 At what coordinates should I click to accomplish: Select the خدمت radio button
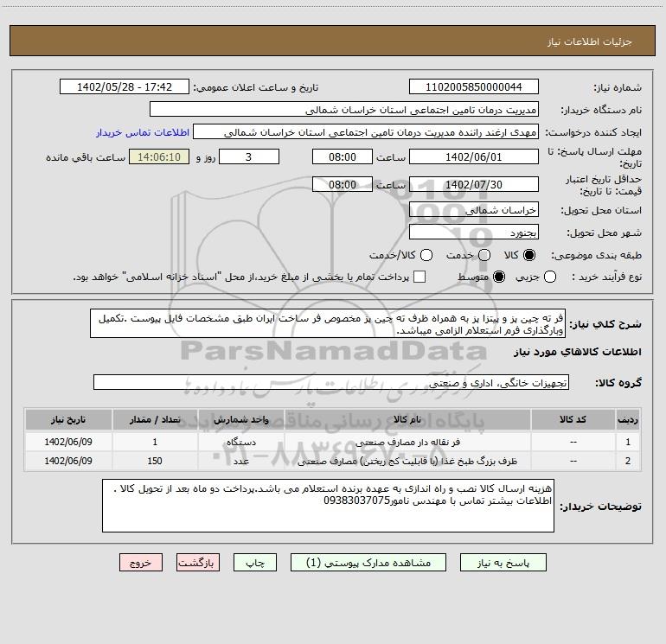coord(484,255)
